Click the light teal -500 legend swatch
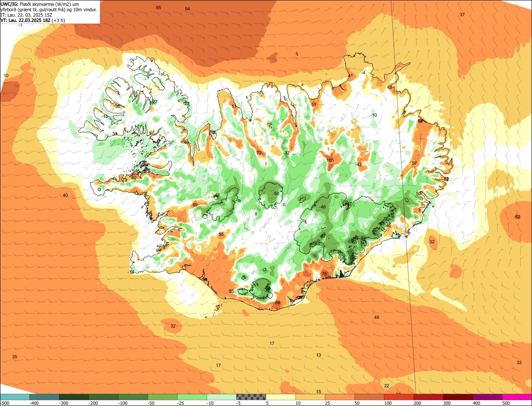 click(x=15, y=397)
